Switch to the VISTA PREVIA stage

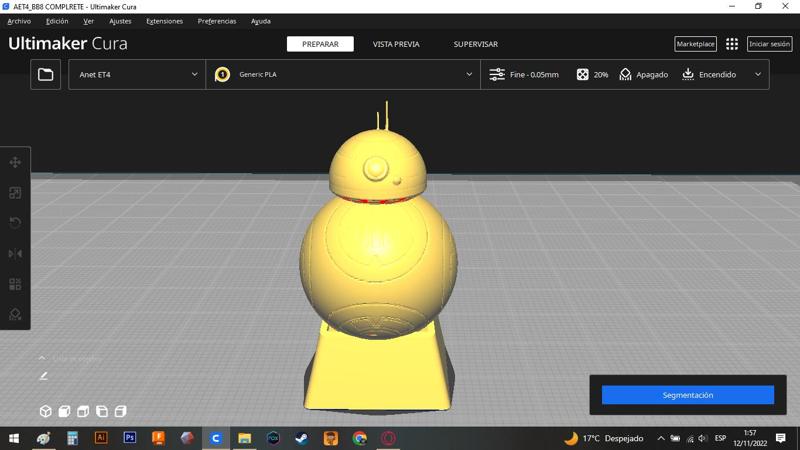click(x=396, y=44)
